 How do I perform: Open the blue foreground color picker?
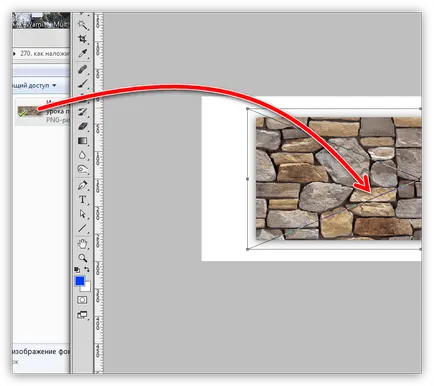pyautogui.click(x=79, y=281)
